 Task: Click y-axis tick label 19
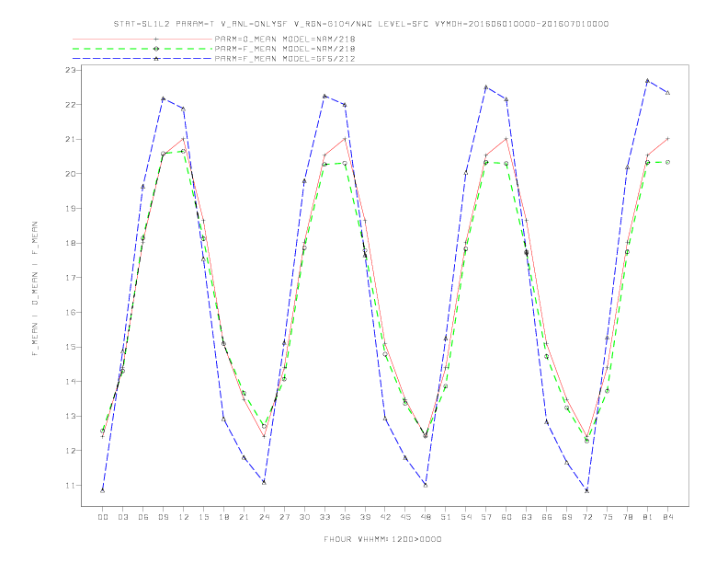(70, 209)
